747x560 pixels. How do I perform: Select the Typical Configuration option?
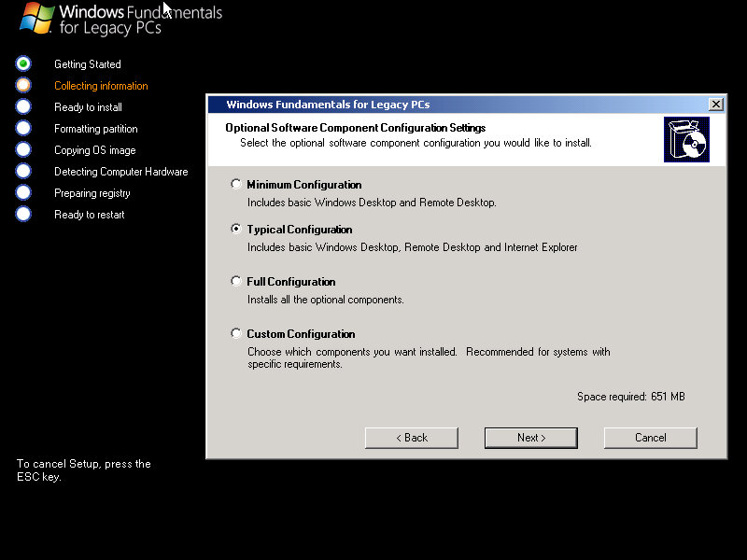tap(236, 229)
